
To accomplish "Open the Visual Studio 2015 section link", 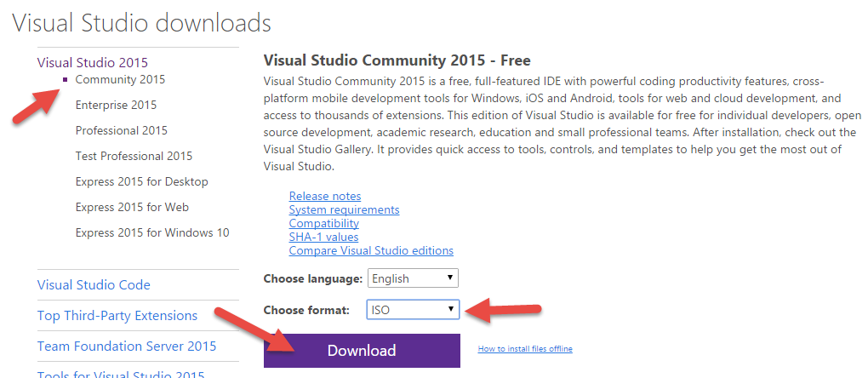I will [93, 62].
